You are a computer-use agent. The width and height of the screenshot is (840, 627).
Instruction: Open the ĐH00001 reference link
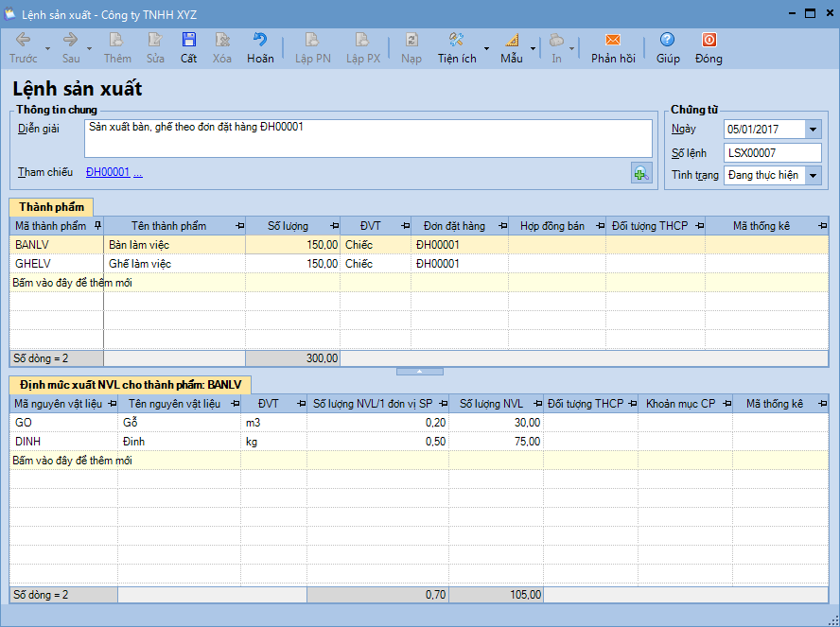tap(107, 173)
